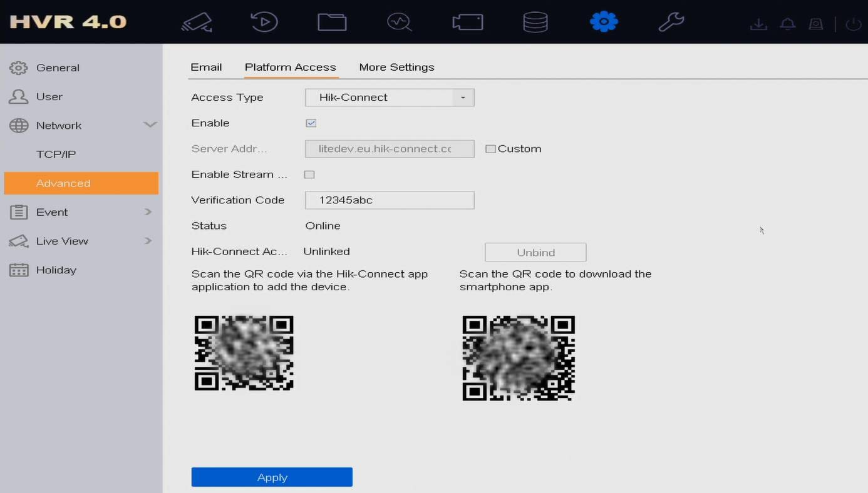Collapse the Network sidebar section

click(150, 125)
